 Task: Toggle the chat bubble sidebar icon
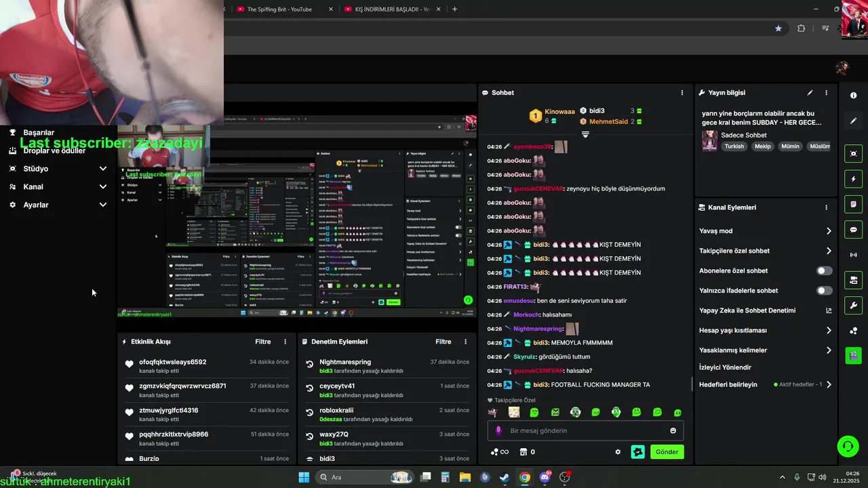[x=853, y=230]
